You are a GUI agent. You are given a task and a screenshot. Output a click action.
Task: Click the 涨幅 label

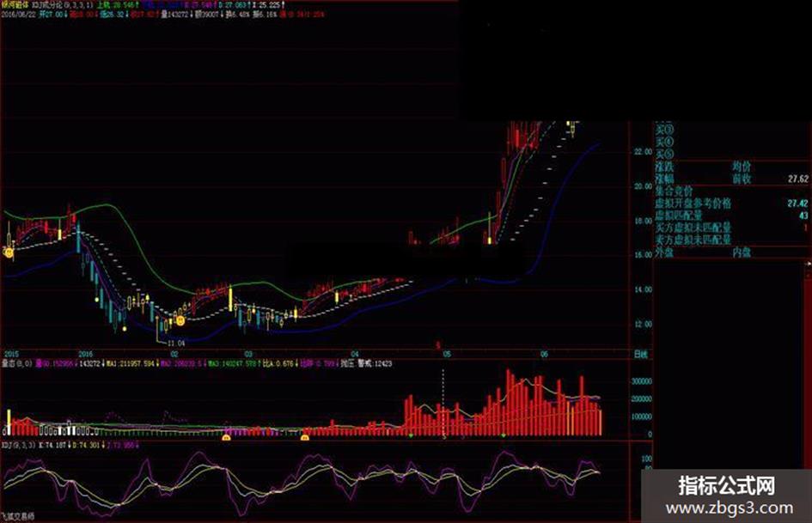click(664, 179)
